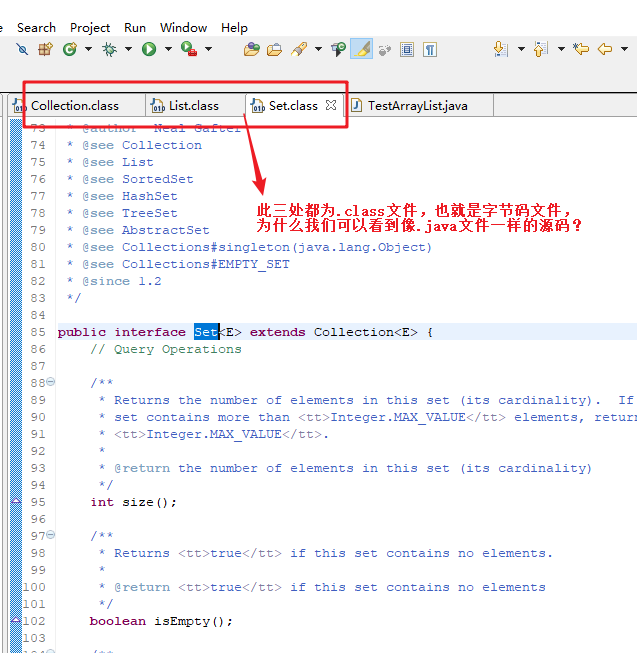637x653 pixels.
Task: Click the Previous Annotation up-arrow icon
Action: (540, 50)
